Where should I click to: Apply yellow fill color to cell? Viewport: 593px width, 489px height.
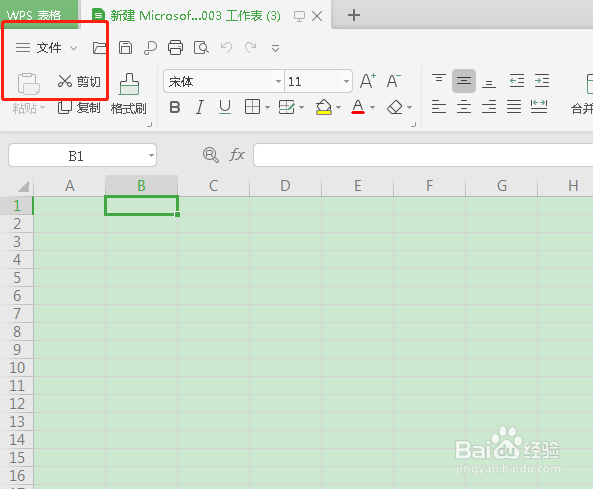[x=324, y=107]
